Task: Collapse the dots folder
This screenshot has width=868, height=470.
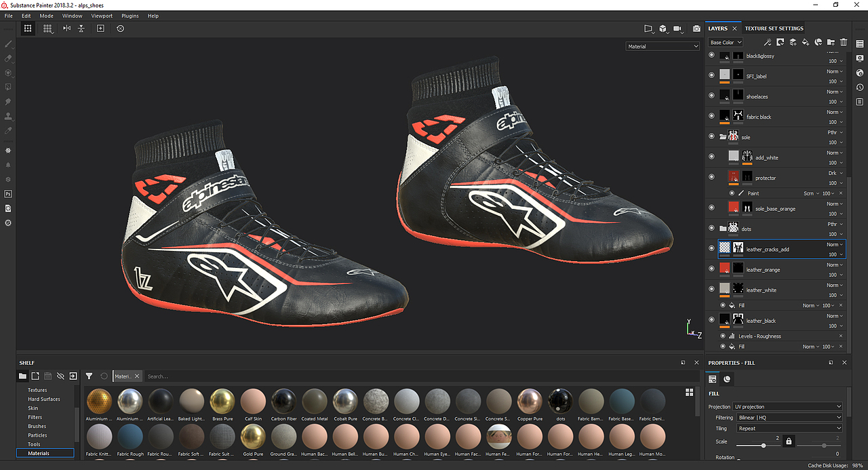Action: [x=722, y=229]
